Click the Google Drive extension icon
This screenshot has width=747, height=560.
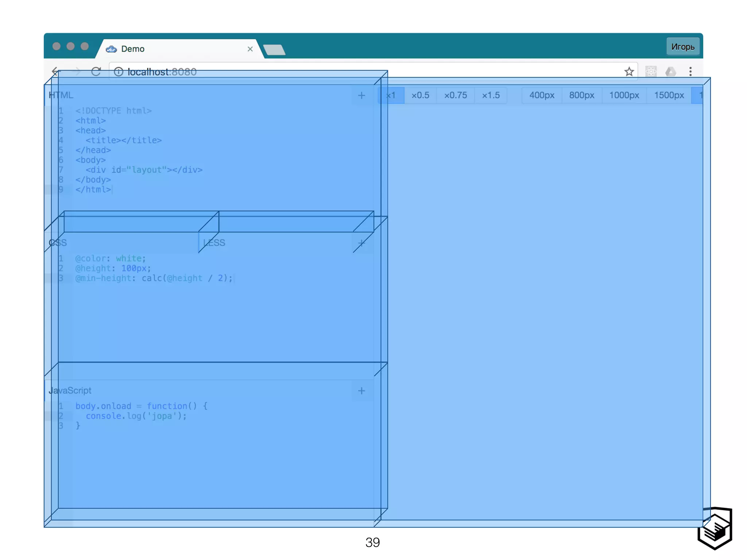click(670, 72)
